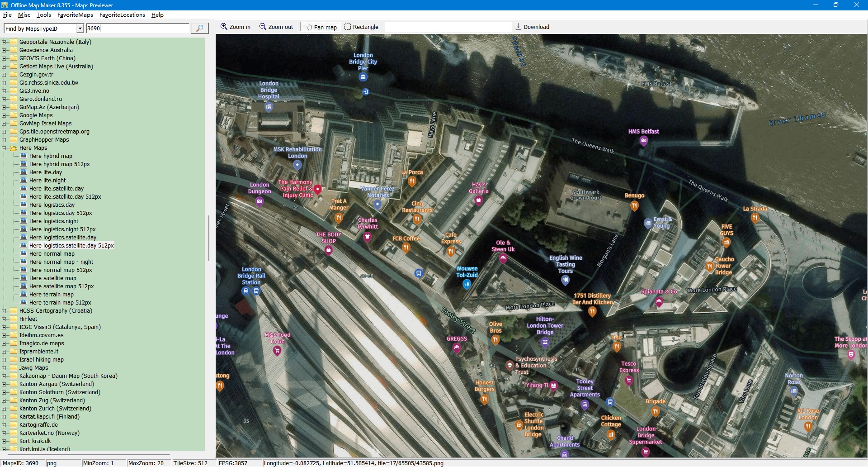This screenshot has width=868, height=467.
Task: Click the Hay's Galleria map pin
Action: (x=478, y=200)
